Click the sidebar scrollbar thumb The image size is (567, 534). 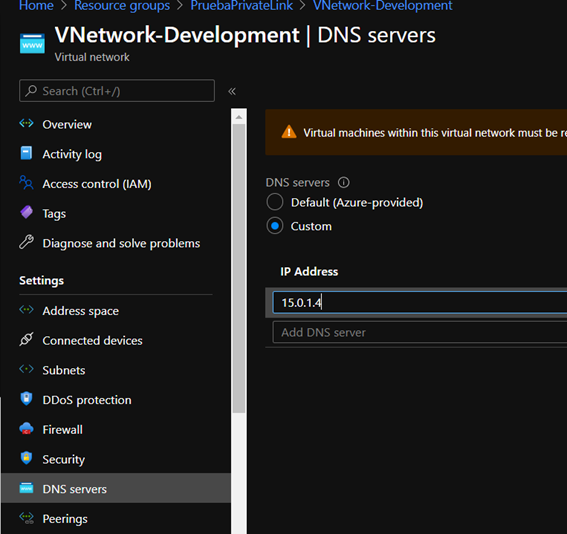point(239,269)
